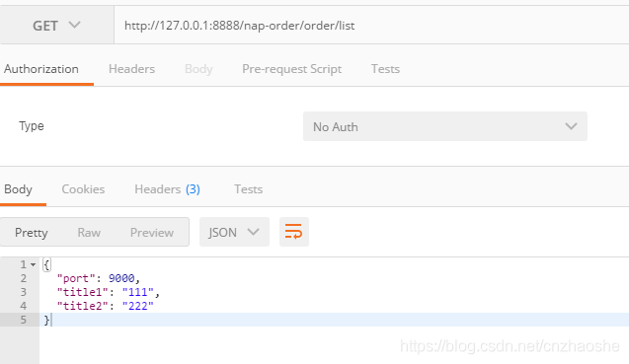Open the Pre-request Script tab
This screenshot has height=364, width=629.
[291, 69]
